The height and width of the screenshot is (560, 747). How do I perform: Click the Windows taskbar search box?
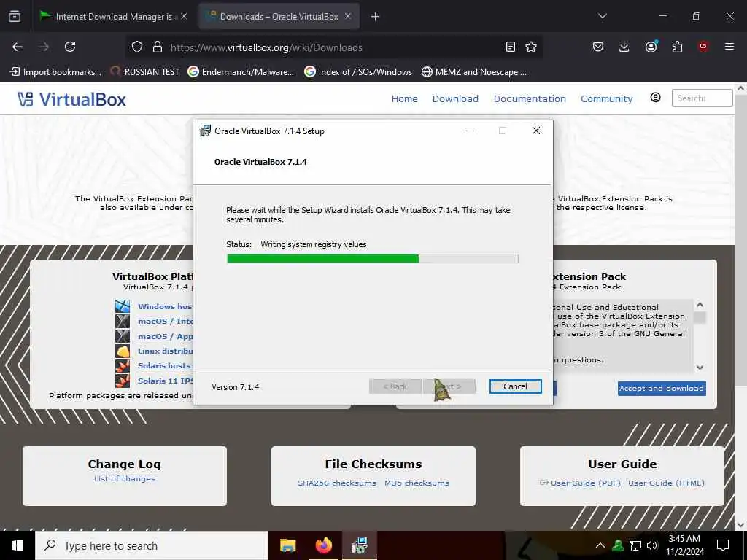tap(152, 545)
